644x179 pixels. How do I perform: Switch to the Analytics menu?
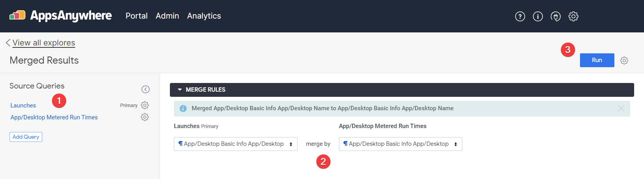pos(204,16)
